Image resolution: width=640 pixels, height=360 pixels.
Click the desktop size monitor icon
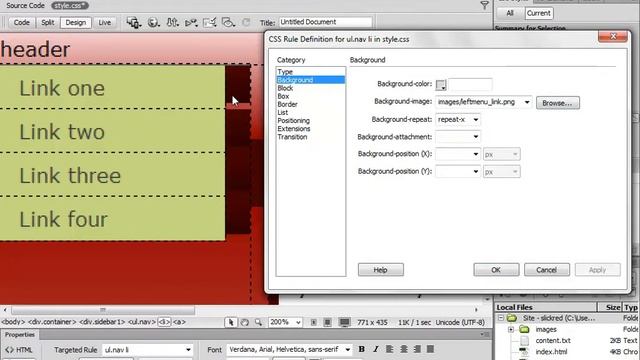[344, 322]
